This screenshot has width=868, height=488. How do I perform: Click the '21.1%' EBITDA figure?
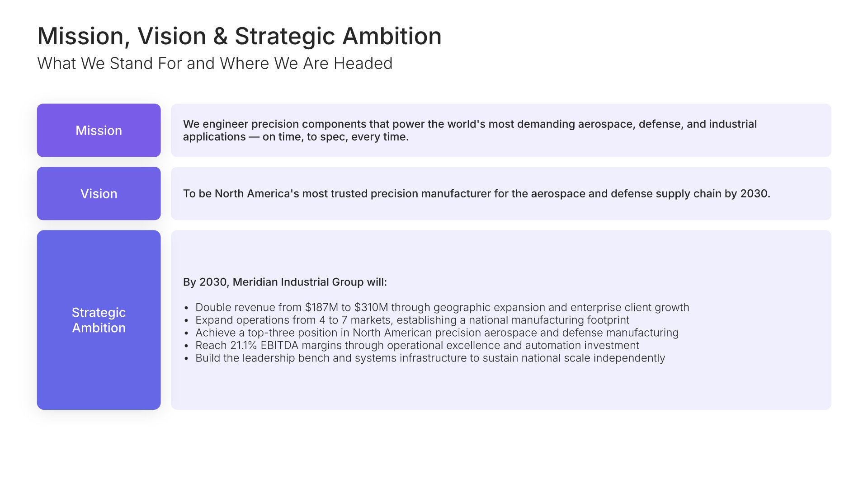[x=244, y=346]
